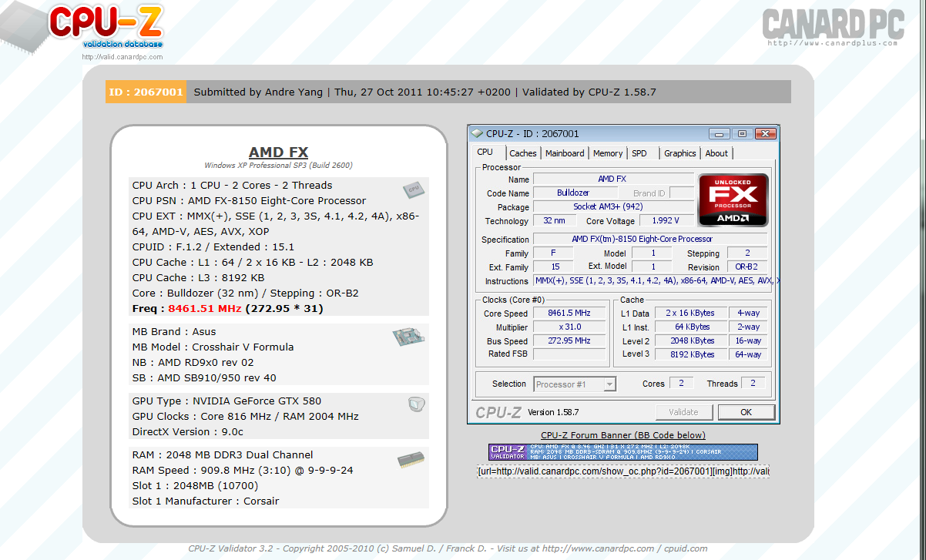This screenshot has width=926, height=560.
Task: Click the OK button in CPU-Z window
Action: (746, 412)
